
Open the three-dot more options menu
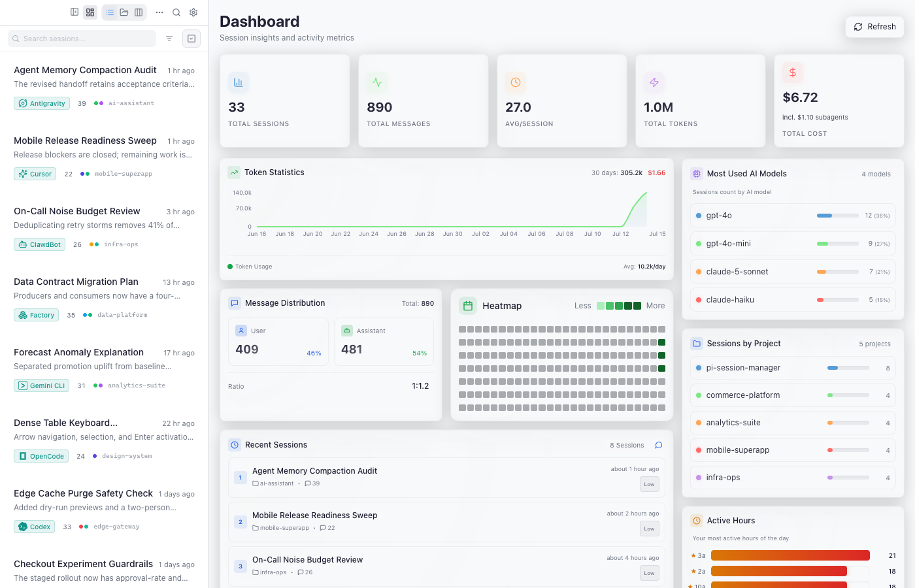pyautogui.click(x=159, y=12)
